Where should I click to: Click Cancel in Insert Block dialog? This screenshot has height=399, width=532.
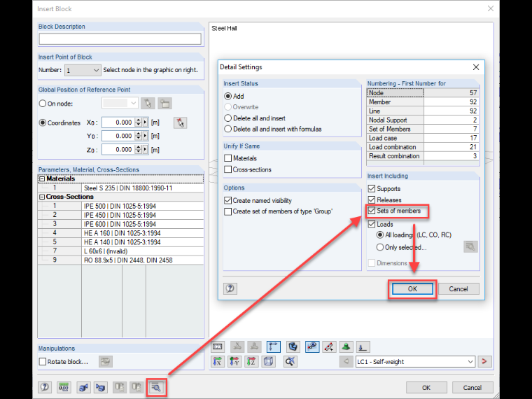[472, 388]
